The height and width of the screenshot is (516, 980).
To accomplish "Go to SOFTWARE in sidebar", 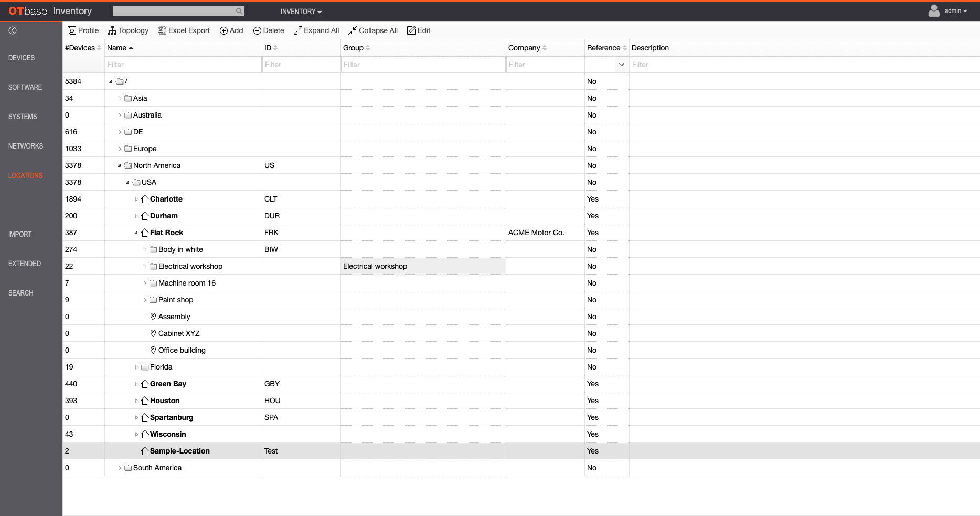I will (25, 87).
